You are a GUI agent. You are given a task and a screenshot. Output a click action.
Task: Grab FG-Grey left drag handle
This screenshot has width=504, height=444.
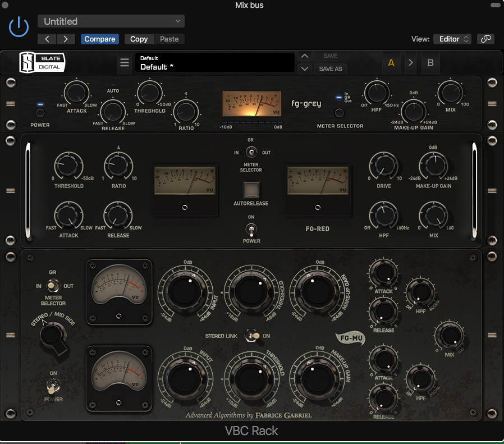(11, 104)
